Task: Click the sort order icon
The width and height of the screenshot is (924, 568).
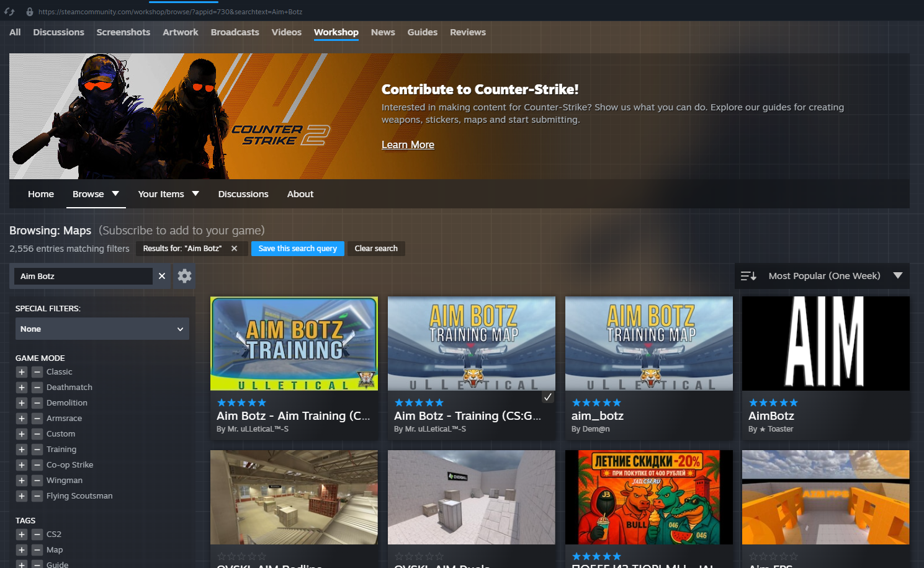Action: coord(748,276)
